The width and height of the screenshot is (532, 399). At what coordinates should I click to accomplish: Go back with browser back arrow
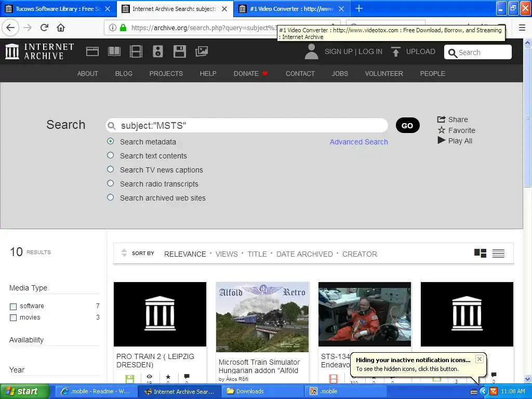(10, 28)
